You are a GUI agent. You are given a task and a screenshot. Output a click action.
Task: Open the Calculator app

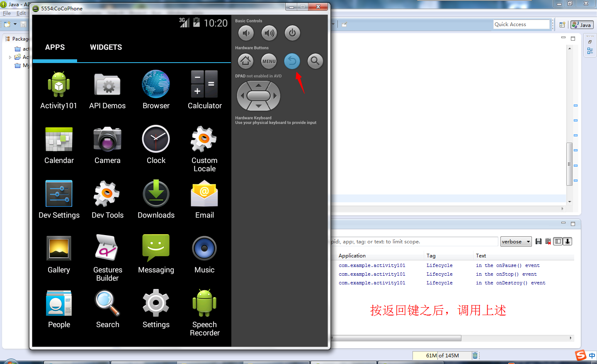[x=204, y=90]
